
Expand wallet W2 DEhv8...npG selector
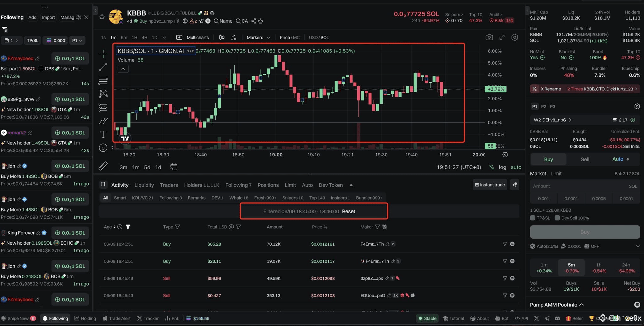[x=552, y=120]
